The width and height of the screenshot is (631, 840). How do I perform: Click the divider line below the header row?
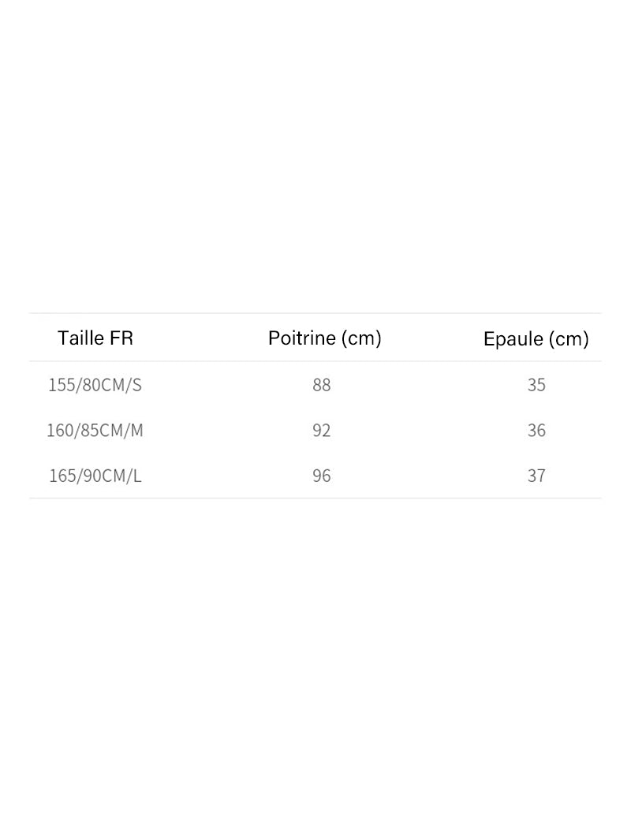tap(315, 361)
